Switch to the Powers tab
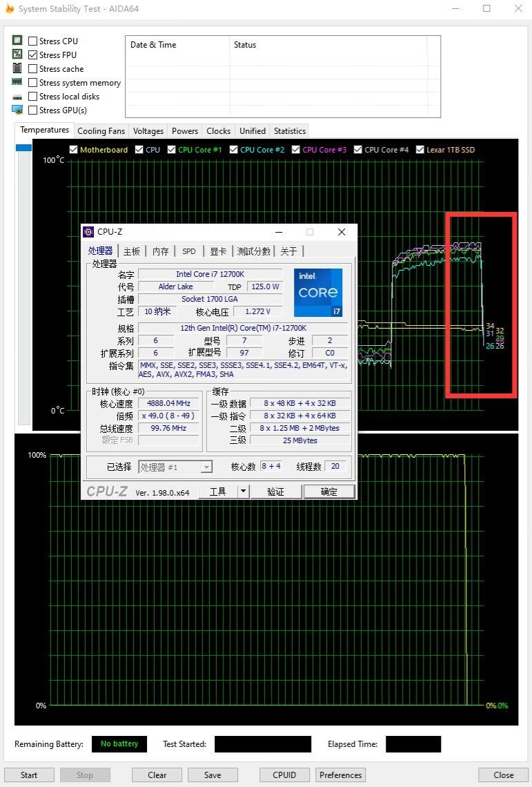 (x=185, y=131)
